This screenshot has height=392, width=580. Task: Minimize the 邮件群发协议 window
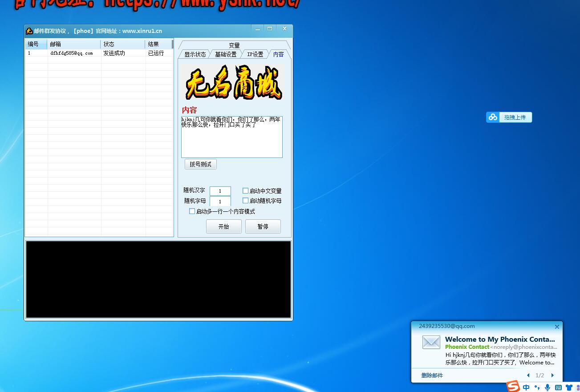[x=257, y=29]
